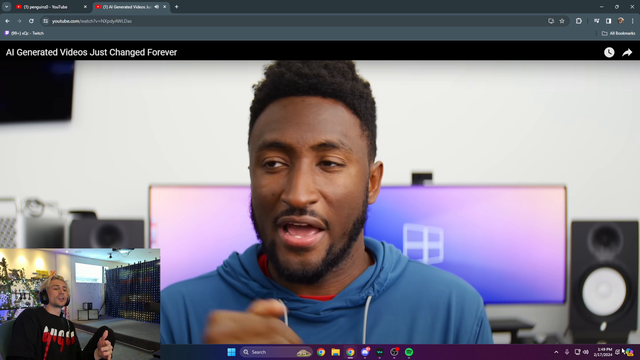Minimize the Chrome window
The height and width of the screenshot is (360, 640).
(602, 7)
